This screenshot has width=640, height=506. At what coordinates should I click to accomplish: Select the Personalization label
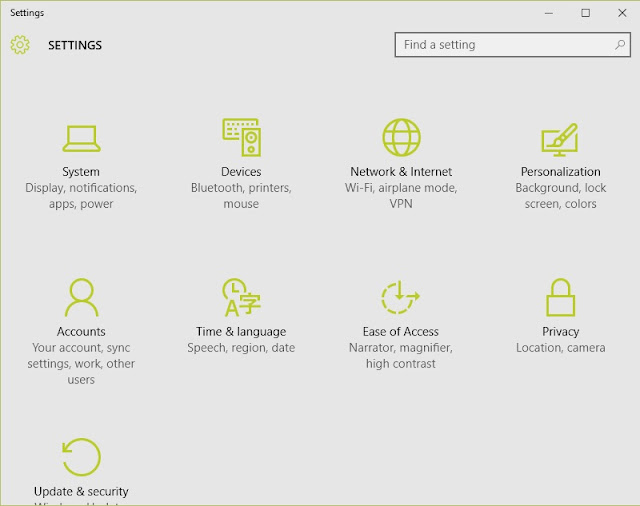click(560, 172)
